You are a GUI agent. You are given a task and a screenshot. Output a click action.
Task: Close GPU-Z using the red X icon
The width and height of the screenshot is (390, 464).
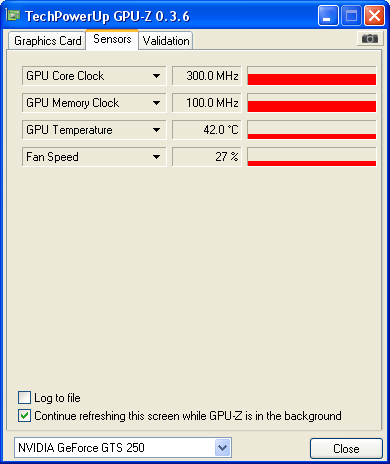(x=374, y=15)
